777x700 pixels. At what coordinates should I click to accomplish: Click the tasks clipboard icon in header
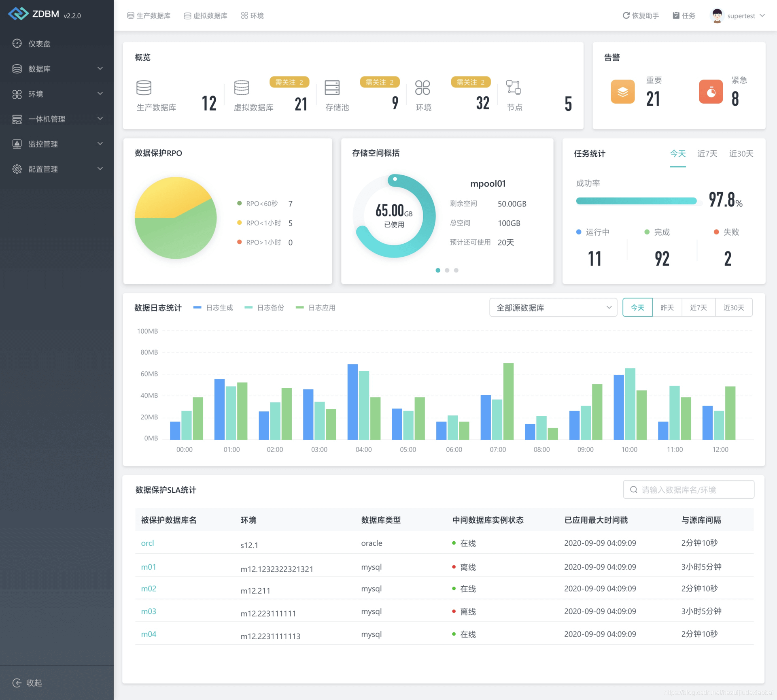[x=676, y=15]
